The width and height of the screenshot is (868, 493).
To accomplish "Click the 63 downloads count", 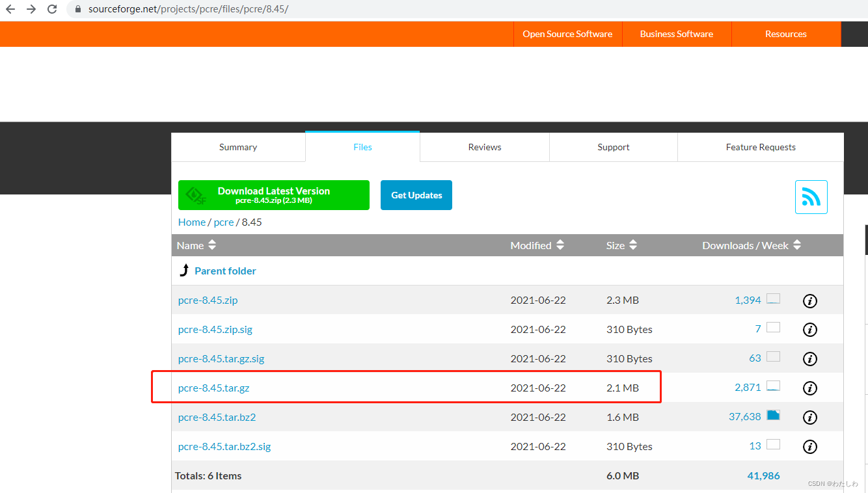I will [755, 359].
